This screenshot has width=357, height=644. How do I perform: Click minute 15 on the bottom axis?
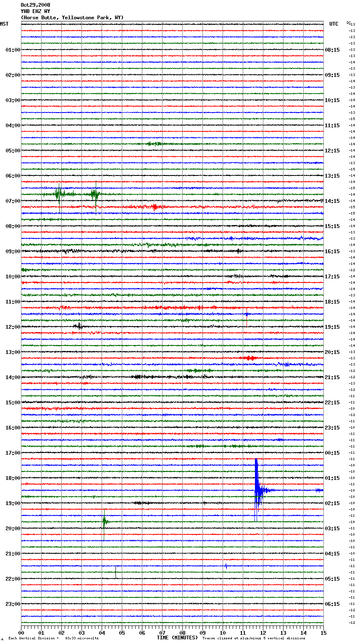pyautogui.click(x=323, y=633)
